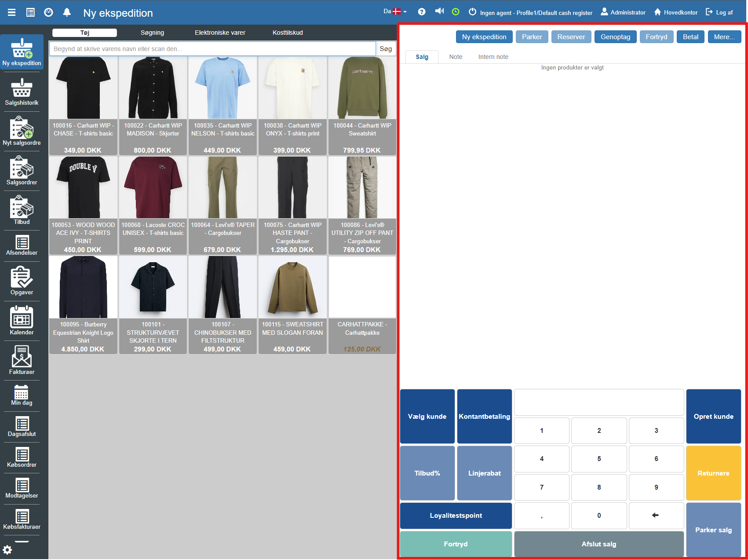Click the yellow Returnere button
The width and height of the screenshot is (748, 560).
[x=713, y=473]
